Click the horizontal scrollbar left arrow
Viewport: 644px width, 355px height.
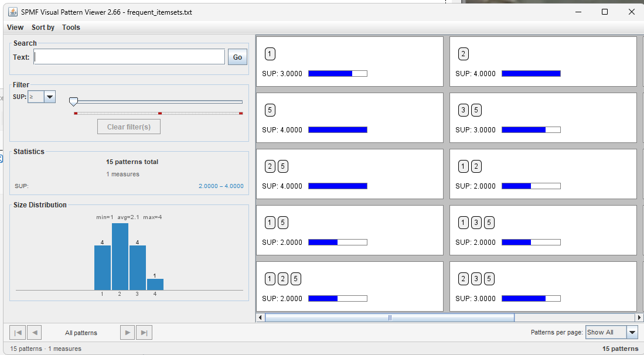pos(260,318)
